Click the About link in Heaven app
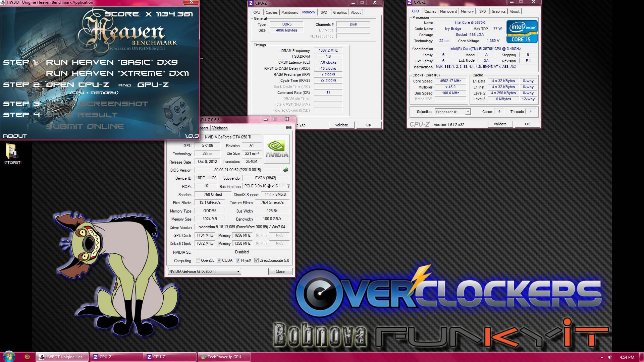Viewport: 644px width, 362px height. pos(15,136)
